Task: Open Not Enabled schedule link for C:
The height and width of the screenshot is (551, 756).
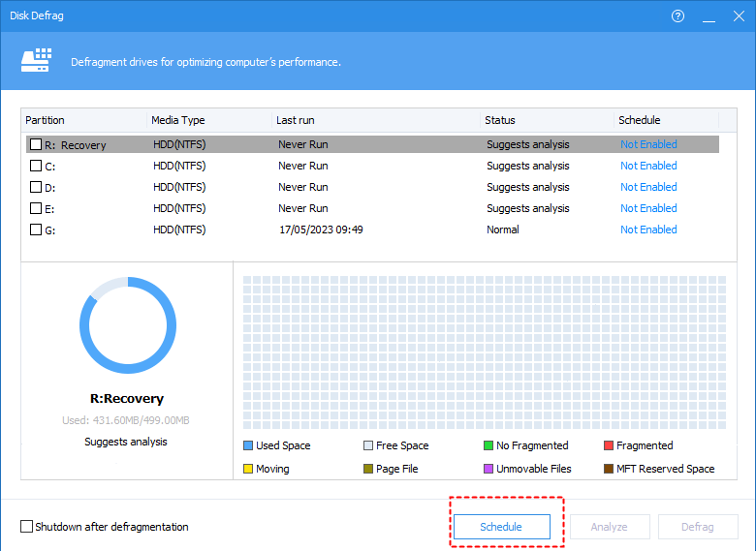Action: click(648, 166)
